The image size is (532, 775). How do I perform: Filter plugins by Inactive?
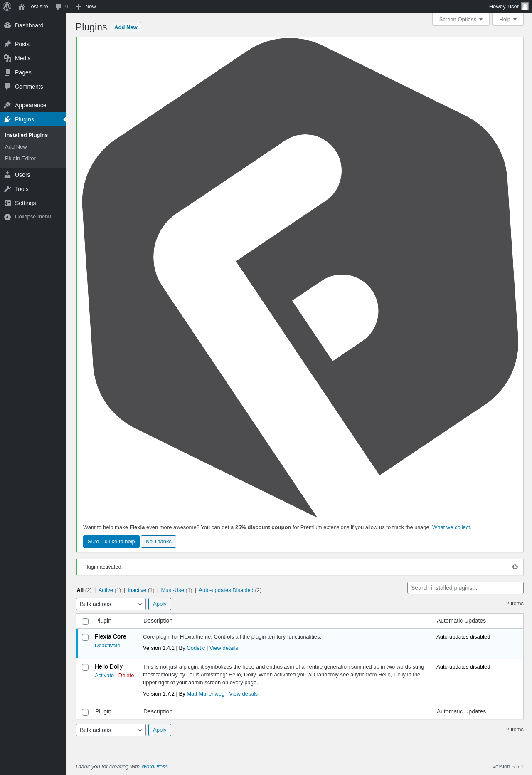pos(137,590)
